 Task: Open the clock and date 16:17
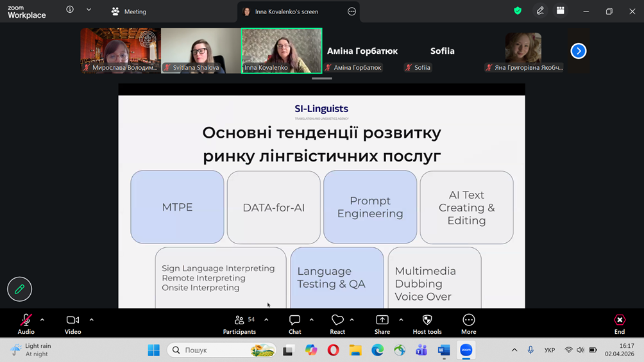point(620,350)
